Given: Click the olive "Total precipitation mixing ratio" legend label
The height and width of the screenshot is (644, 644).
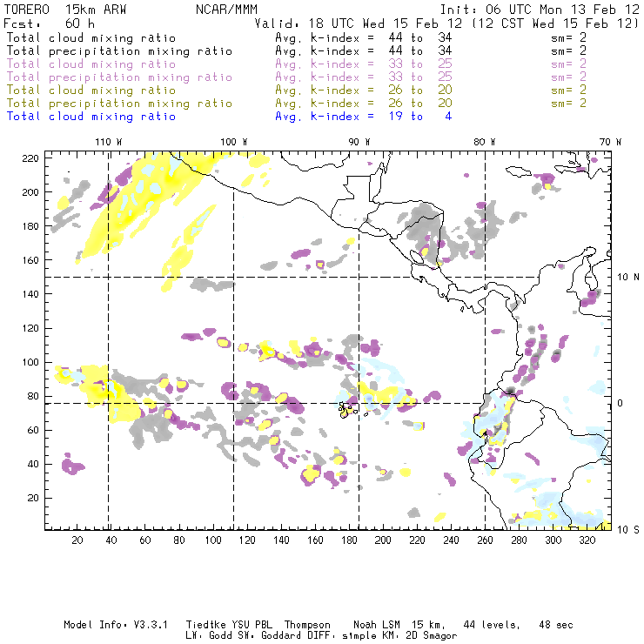Looking at the screenshot, I should click(x=119, y=104).
